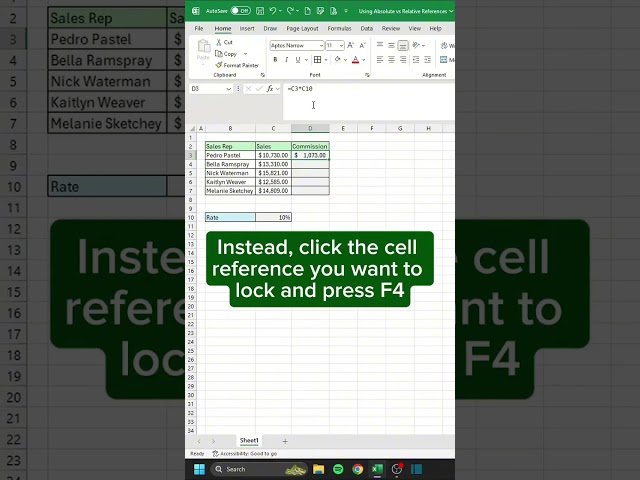
Task: Click the Paste clipboard icon
Action: pyautogui.click(x=203, y=46)
